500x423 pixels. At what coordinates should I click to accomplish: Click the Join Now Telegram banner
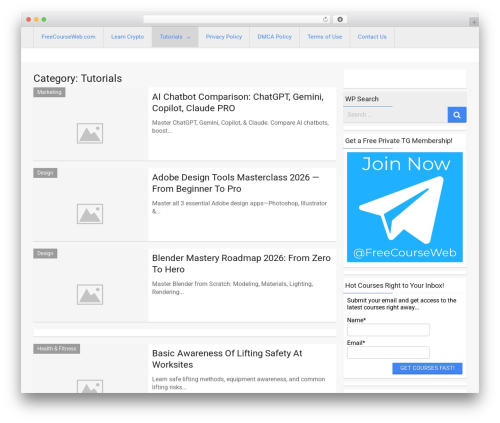(x=405, y=207)
